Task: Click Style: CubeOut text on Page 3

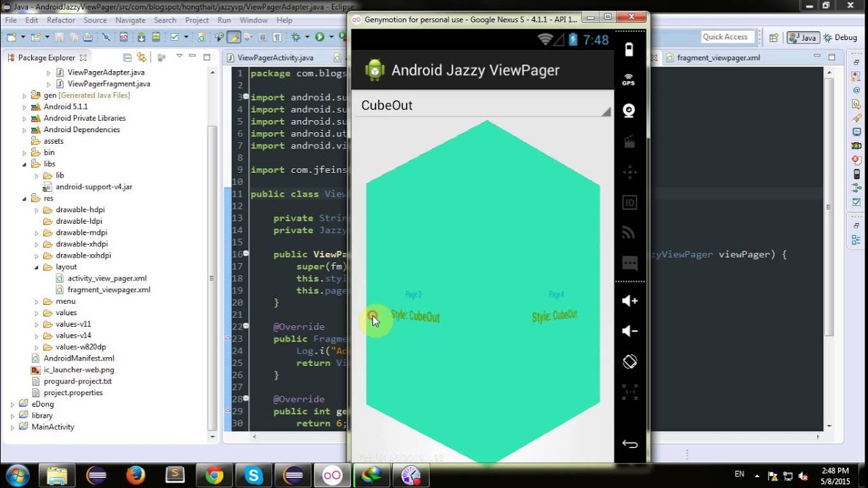Action: [x=415, y=317]
